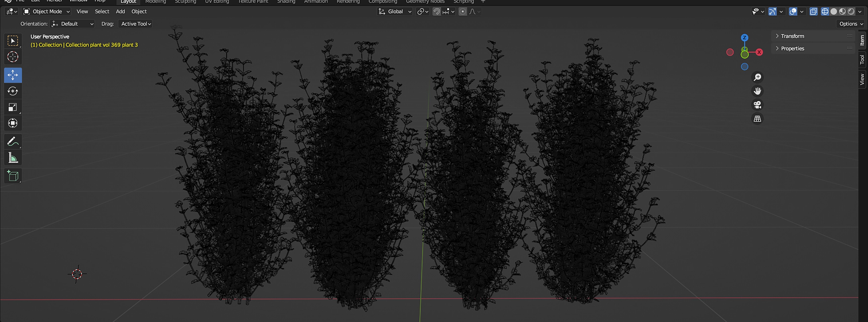Activate the 3D Cursor tool
This screenshot has height=322, width=868.
[13, 57]
